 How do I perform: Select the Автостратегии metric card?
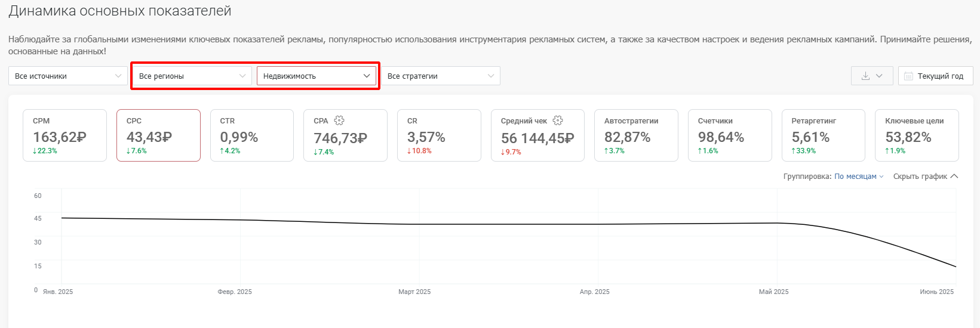(636, 135)
